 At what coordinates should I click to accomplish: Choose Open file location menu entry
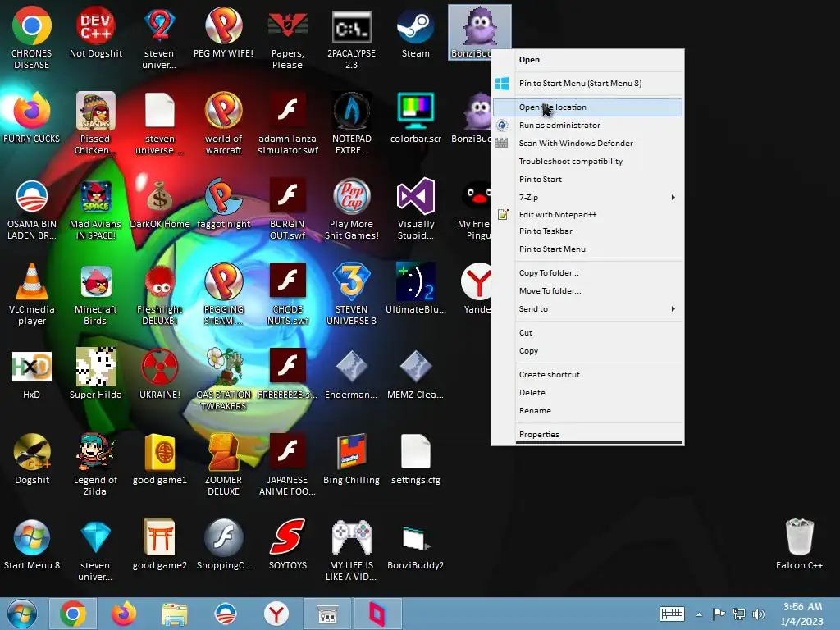(587, 107)
